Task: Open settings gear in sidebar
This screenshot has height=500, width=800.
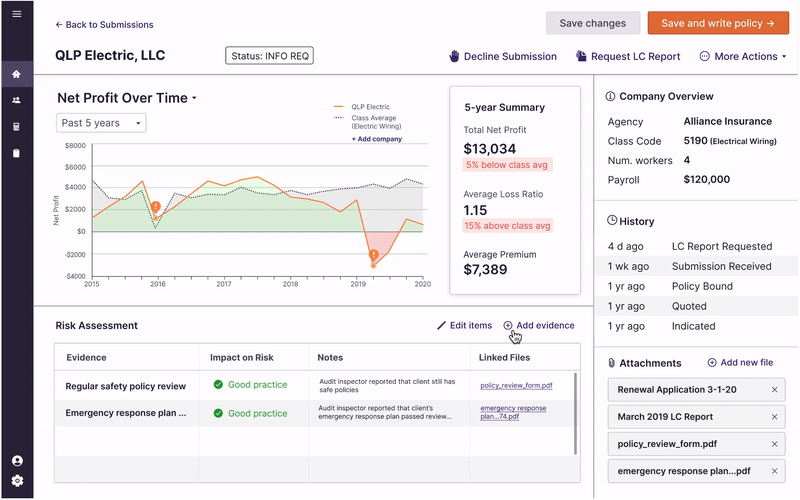Action: (16, 481)
